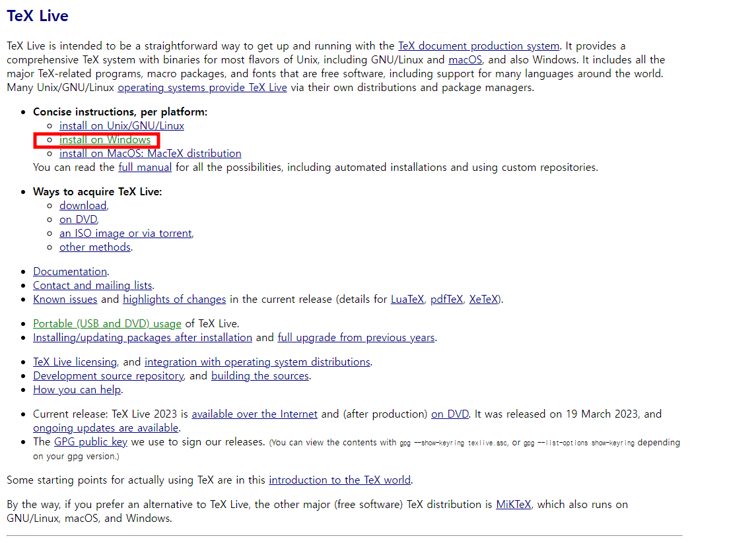Open 'ongoing updates are available' link
Viewport: 756px width, 543px height.
[x=106, y=428]
